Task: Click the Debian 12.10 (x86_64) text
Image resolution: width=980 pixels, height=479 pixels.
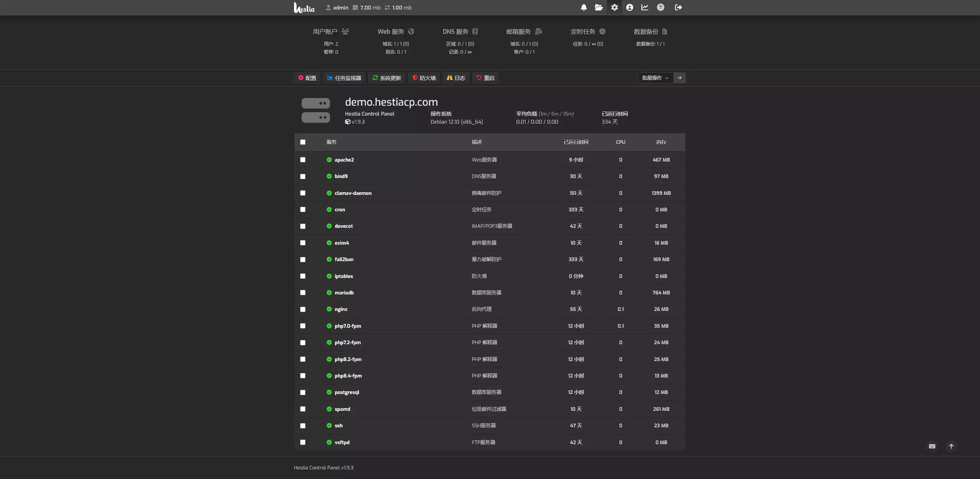Action: [x=457, y=122]
